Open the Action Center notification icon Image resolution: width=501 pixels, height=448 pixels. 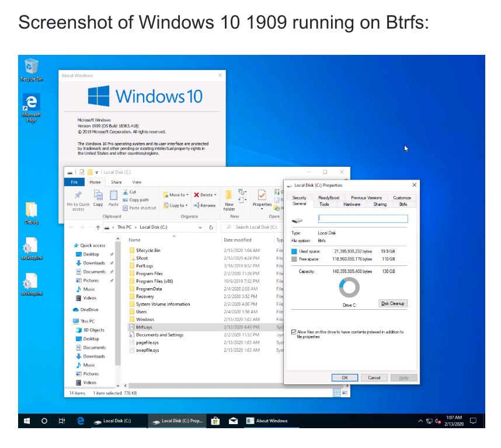473,421
